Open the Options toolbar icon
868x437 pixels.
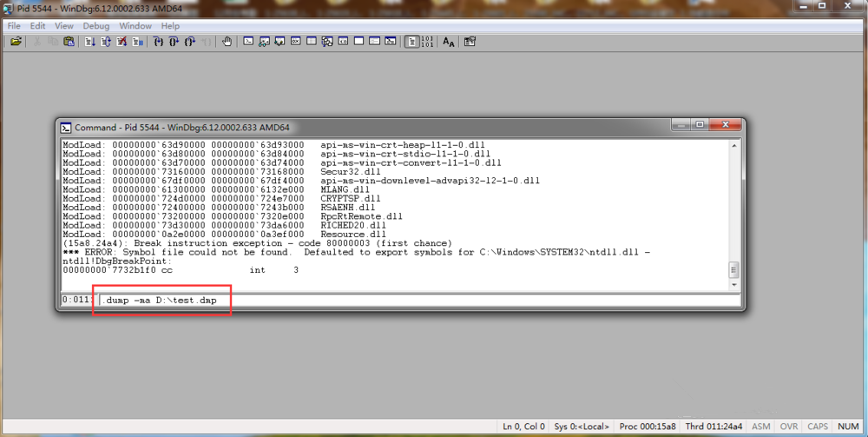[x=470, y=42]
